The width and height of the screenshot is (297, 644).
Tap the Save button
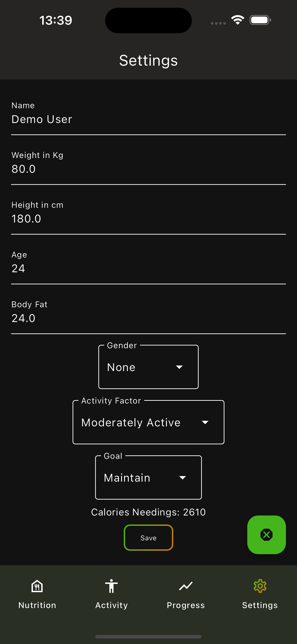pos(148,538)
